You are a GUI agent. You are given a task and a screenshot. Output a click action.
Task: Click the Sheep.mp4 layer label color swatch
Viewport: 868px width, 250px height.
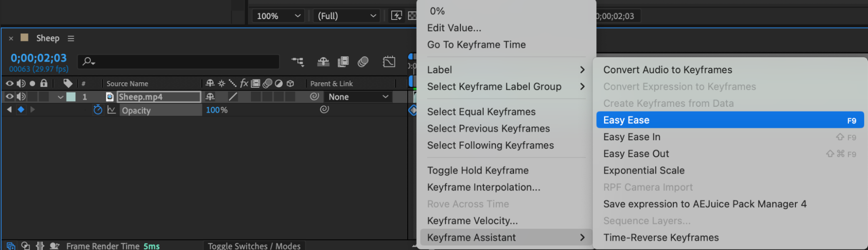(71, 97)
